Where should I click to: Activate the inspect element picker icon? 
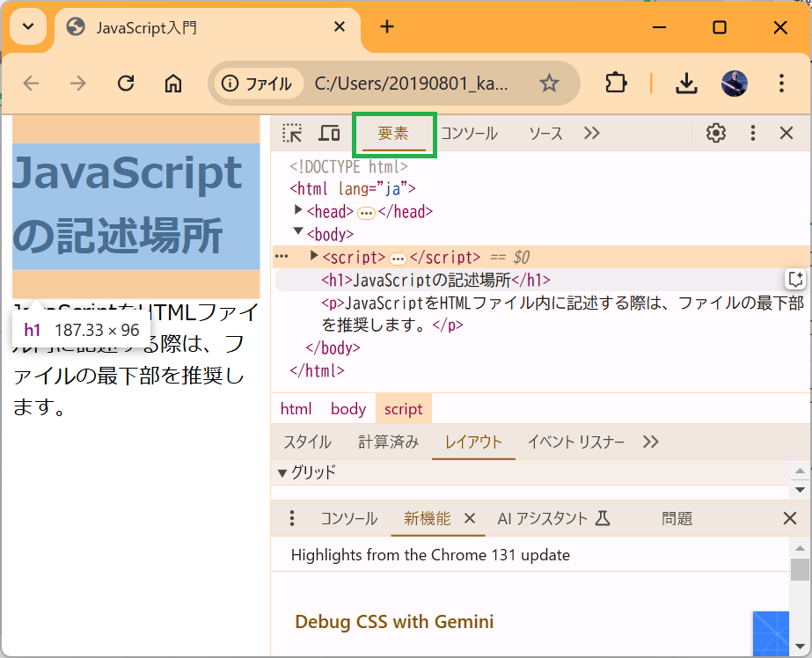pos(292,134)
